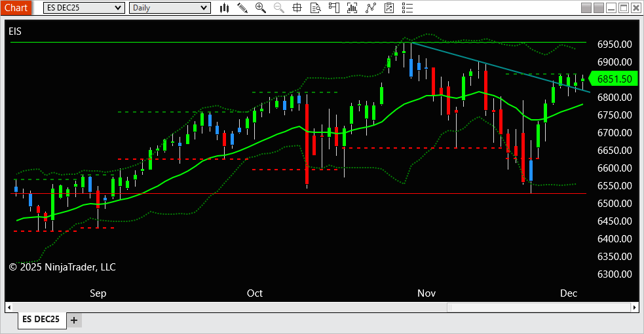Viewport: 644px width, 334px height.
Task: Click the scrollbar left arrow
Action: pyautogui.click(x=9, y=307)
